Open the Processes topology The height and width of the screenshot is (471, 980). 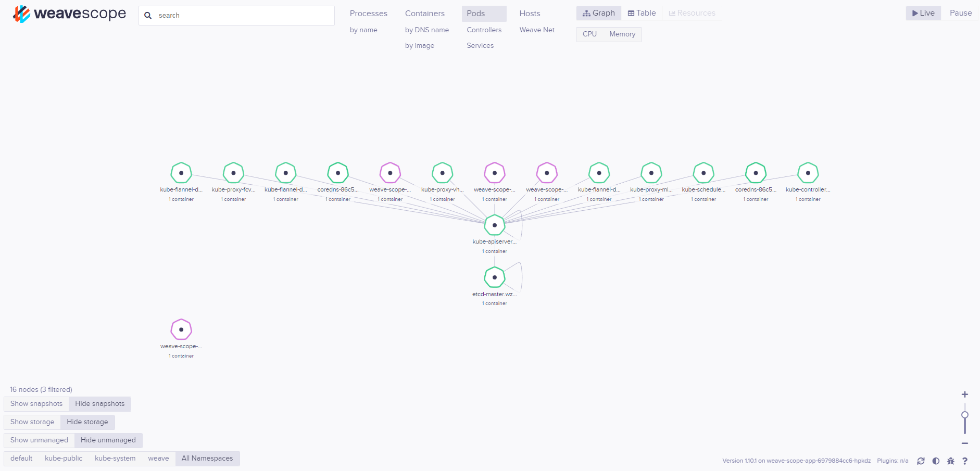pos(369,14)
